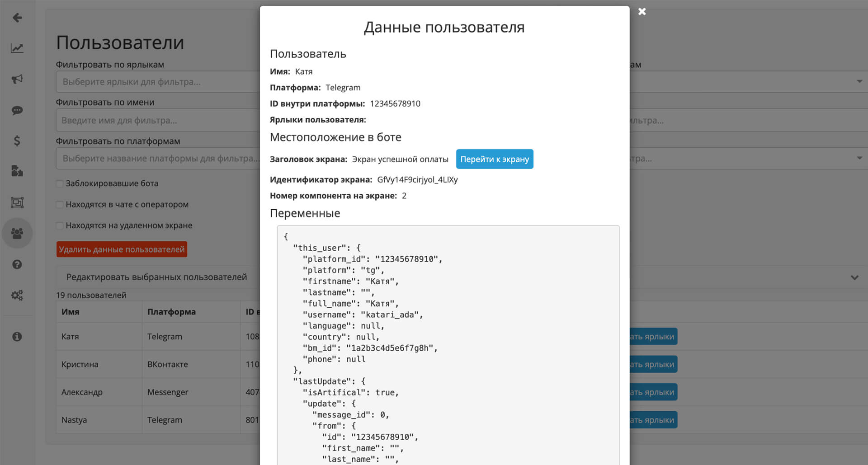Open the broadcasts megaphone icon
The height and width of the screenshot is (465, 868).
[17, 79]
